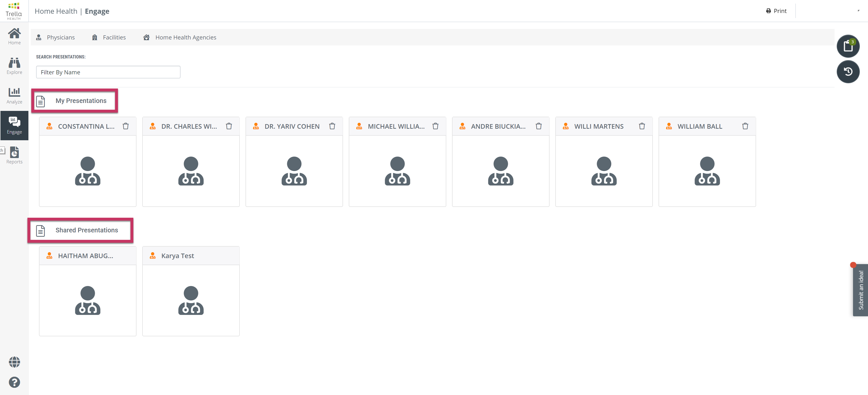The width and height of the screenshot is (868, 395).
Task: Focus the Filter By Name search field
Action: click(108, 72)
